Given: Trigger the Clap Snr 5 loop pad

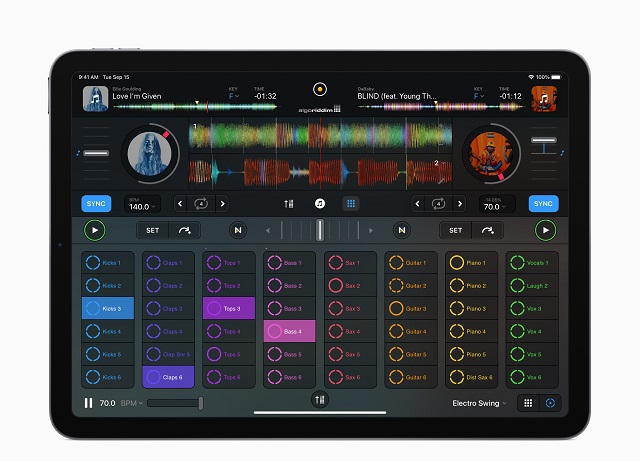Looking at the screenshot, I should click(x=168, y=354).
